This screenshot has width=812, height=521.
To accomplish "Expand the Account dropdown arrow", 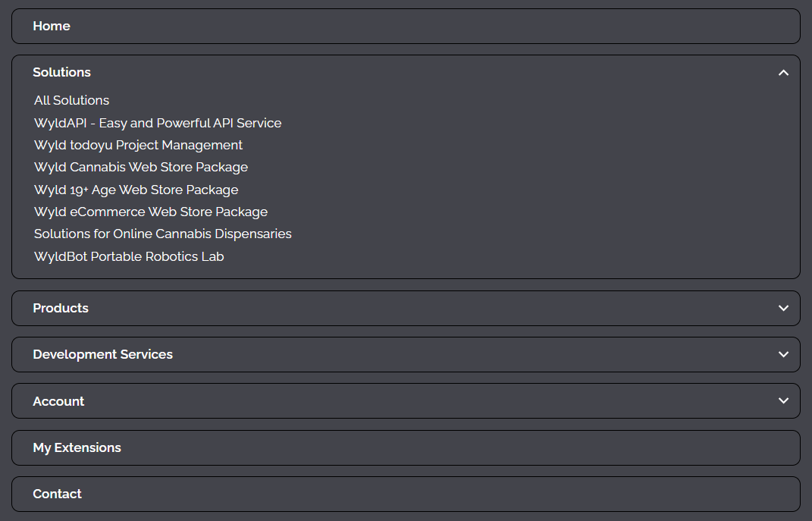I will (x=783, y=400).
